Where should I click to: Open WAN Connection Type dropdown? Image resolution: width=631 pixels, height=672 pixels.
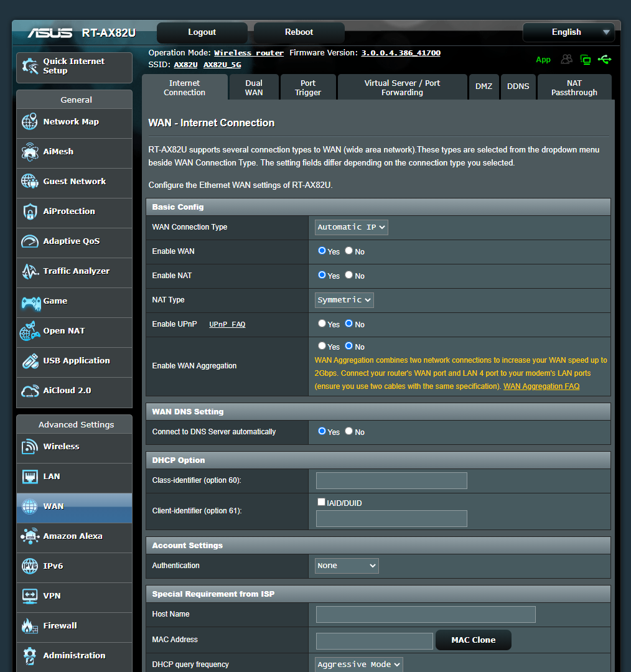point(352,227)
